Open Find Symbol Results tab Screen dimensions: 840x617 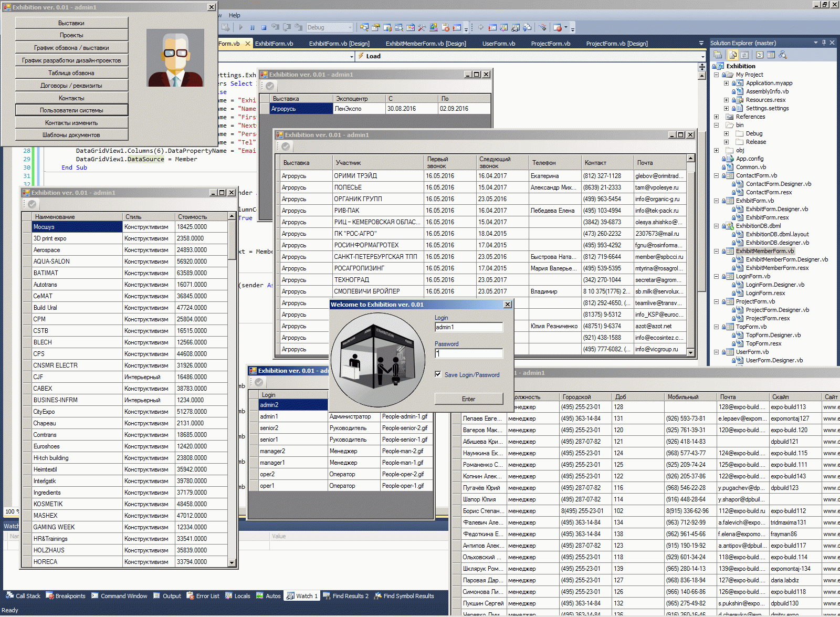click(404, 596)
